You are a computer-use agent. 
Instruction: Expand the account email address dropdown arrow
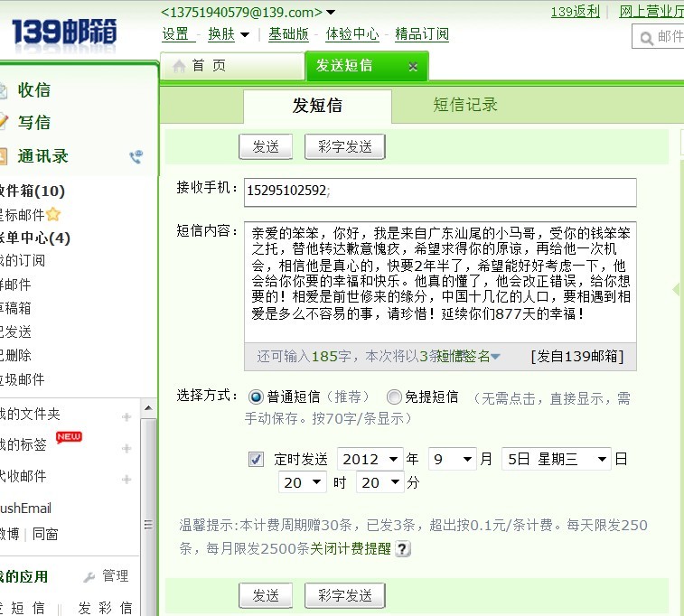tap(331, 13)
